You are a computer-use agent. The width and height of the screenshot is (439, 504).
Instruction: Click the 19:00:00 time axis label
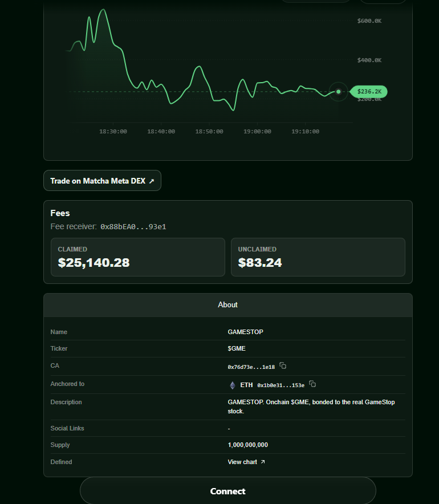[x=257, y=132]
